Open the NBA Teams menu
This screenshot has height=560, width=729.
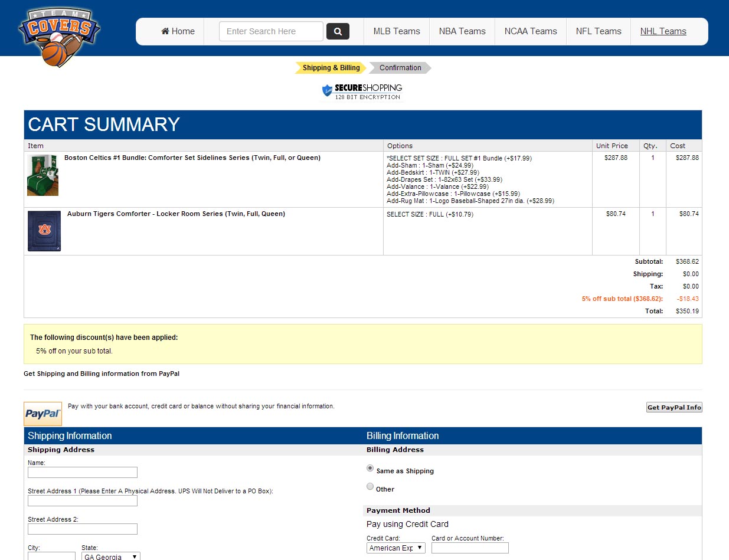[x=462, y=31]
